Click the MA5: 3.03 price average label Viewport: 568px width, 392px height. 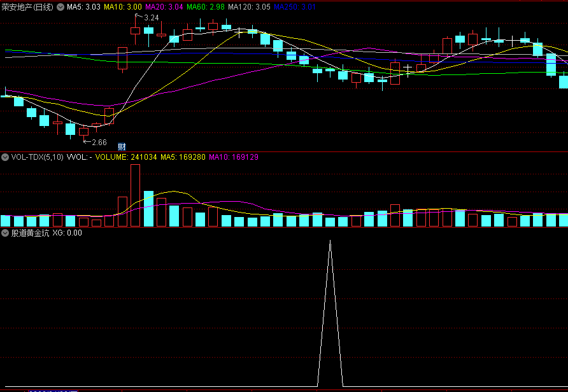click(x=83, y=7)
